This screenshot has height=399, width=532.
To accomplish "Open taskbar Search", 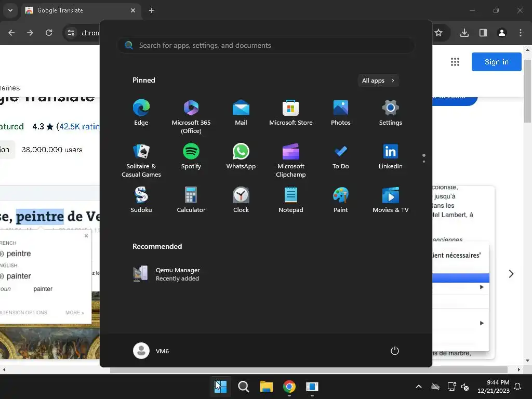I will click(x=243, y=386).
